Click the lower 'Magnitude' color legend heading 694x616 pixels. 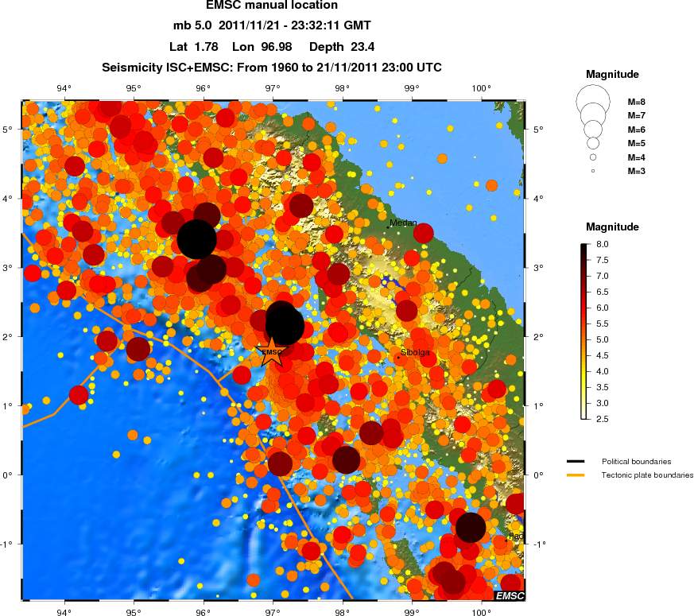(612, 227)
